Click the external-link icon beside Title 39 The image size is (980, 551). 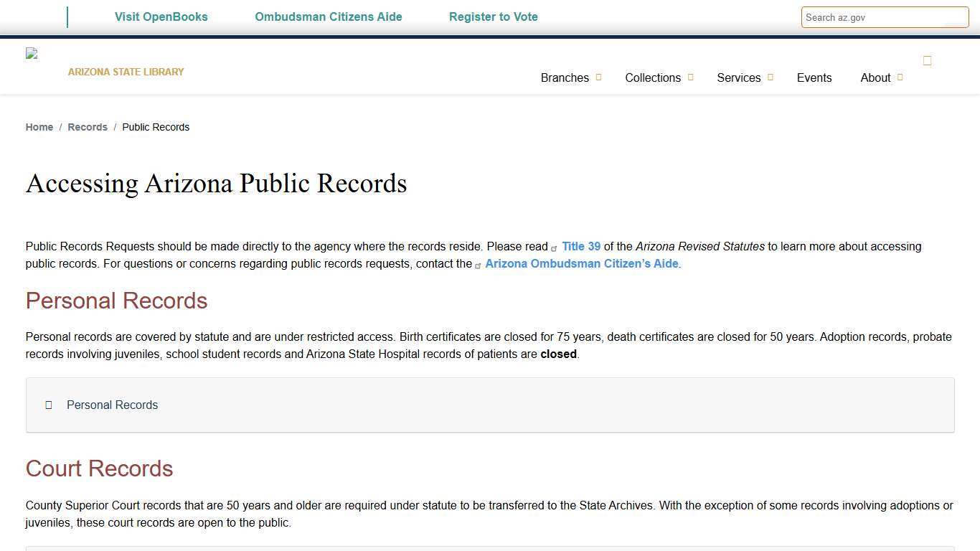[555, 248]
